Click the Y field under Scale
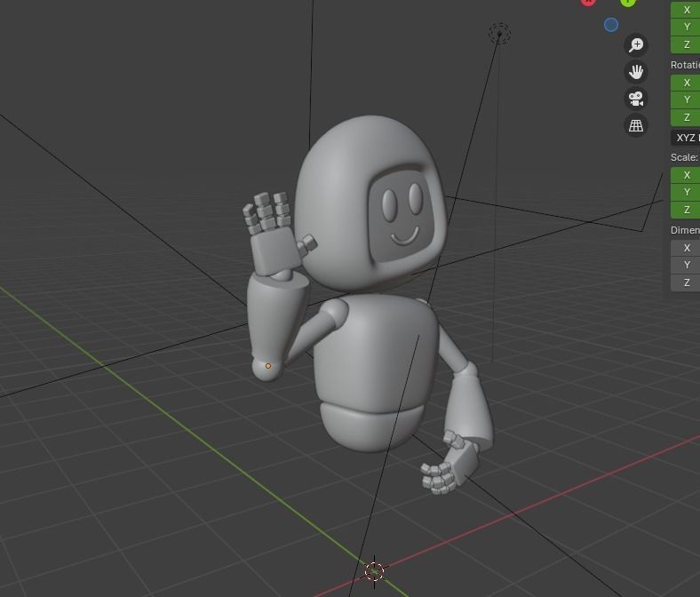 coord(685,193)
